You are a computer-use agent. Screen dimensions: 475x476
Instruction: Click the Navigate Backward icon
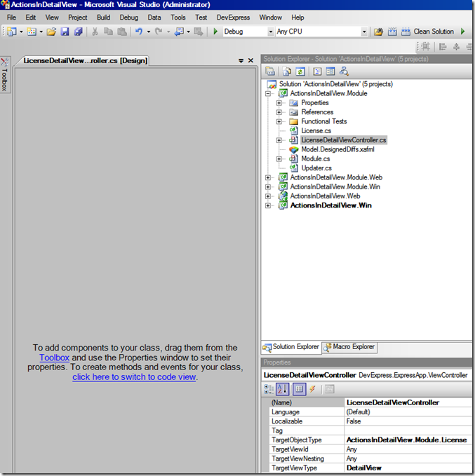click(179, 32)
